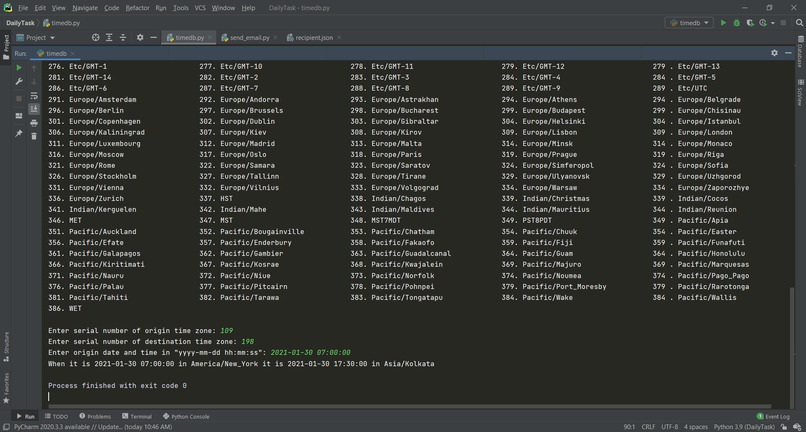Screen dimensions: 806x432
Task: Click the PyCharm 2020.3.3 available update notice
Action: tap(93, 427)
